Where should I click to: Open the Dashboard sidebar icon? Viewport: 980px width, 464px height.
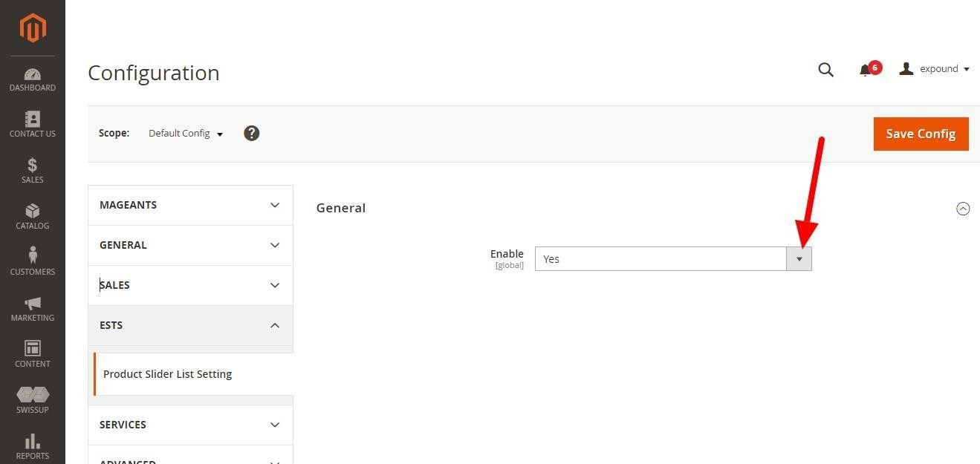click(x=33, y=80)
